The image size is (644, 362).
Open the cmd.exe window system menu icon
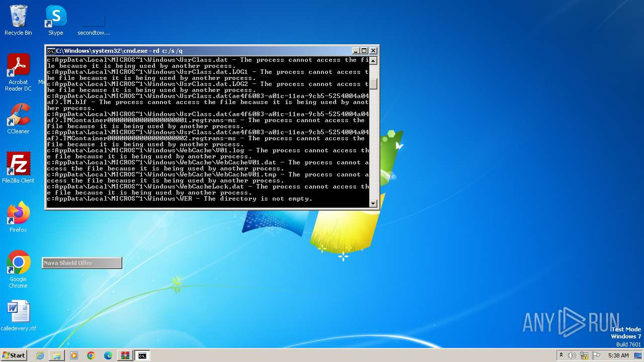(x=51, y=51)
